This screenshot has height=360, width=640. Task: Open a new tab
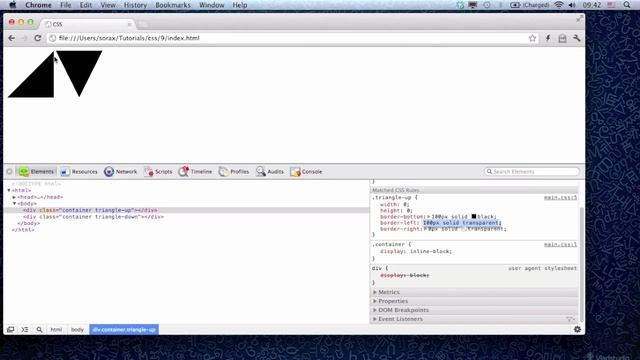pyautogui.click(x=143, y=24)
